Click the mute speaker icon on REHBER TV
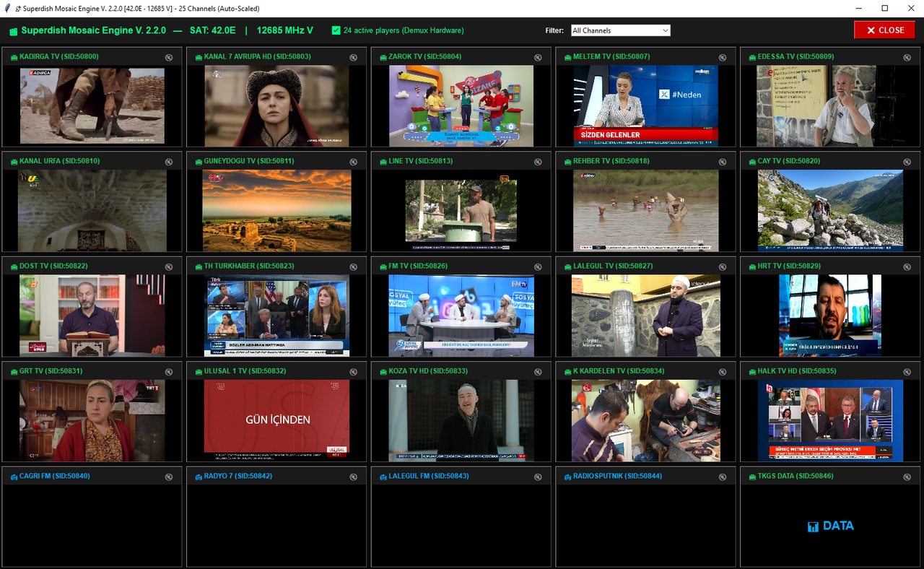The height and width of the screenshot is (569, 924). tap(723, 162)
